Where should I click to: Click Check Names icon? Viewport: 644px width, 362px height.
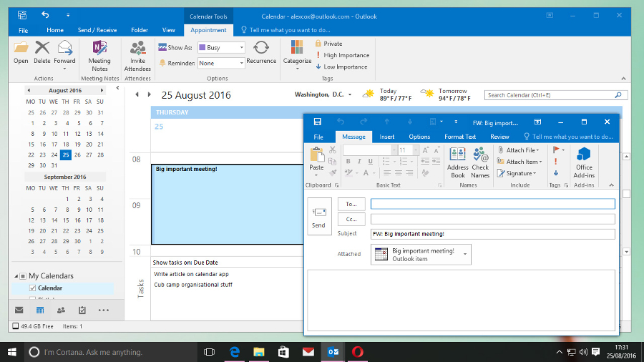480,162
